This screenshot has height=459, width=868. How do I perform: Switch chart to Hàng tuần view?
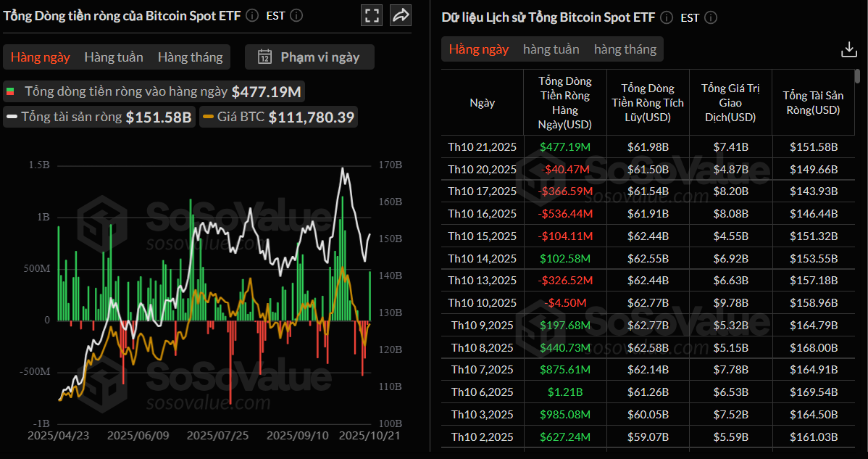pos(114,57)
